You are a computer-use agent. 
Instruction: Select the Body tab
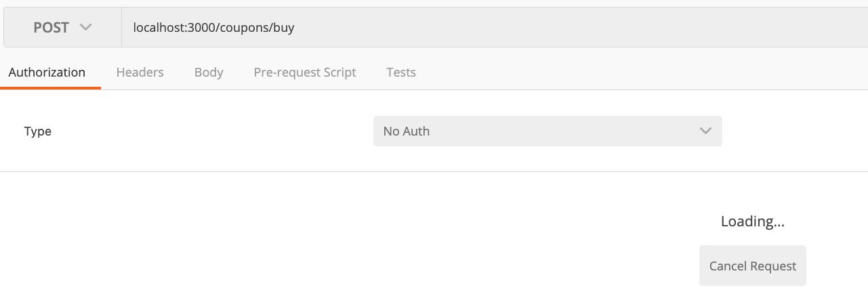pyautogui.click(x=209, y=73)
